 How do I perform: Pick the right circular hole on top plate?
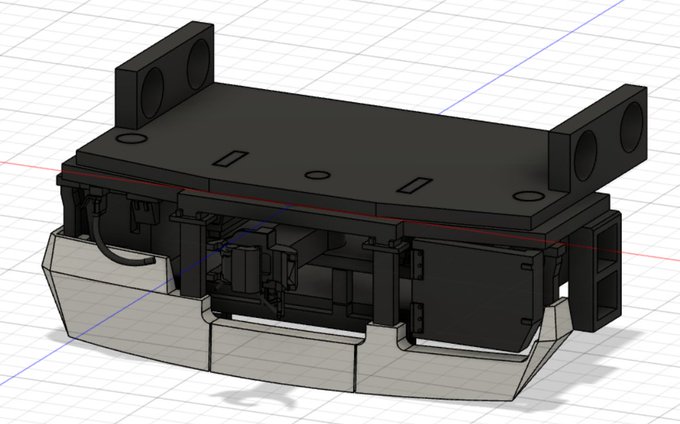tap(528, 196)
